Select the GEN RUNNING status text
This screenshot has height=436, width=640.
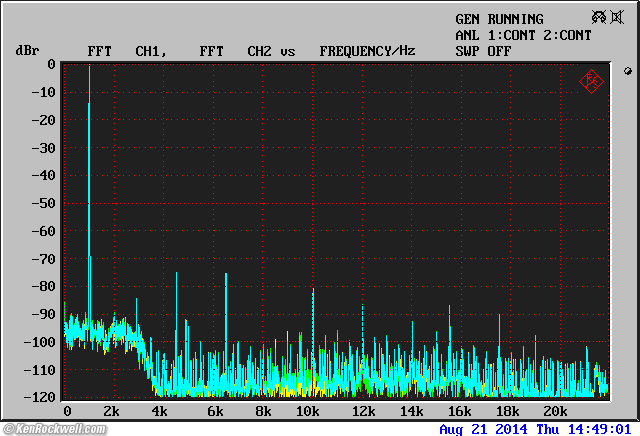pyautogui.click(x=499, y=19)
